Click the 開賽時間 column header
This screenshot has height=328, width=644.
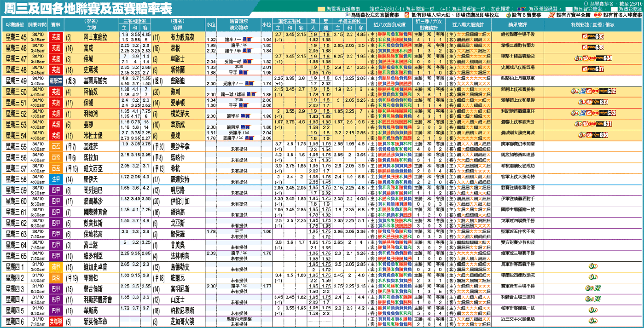(x=38, y=25)
